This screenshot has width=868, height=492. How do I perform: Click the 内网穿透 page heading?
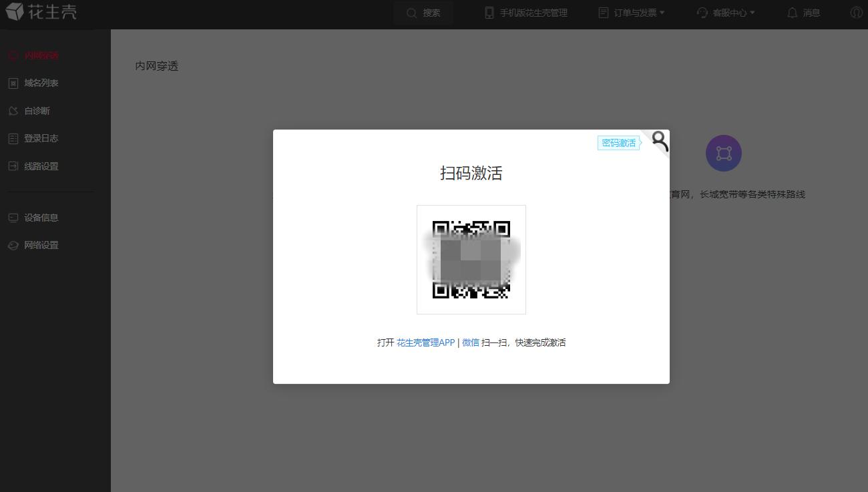[157, 66]
